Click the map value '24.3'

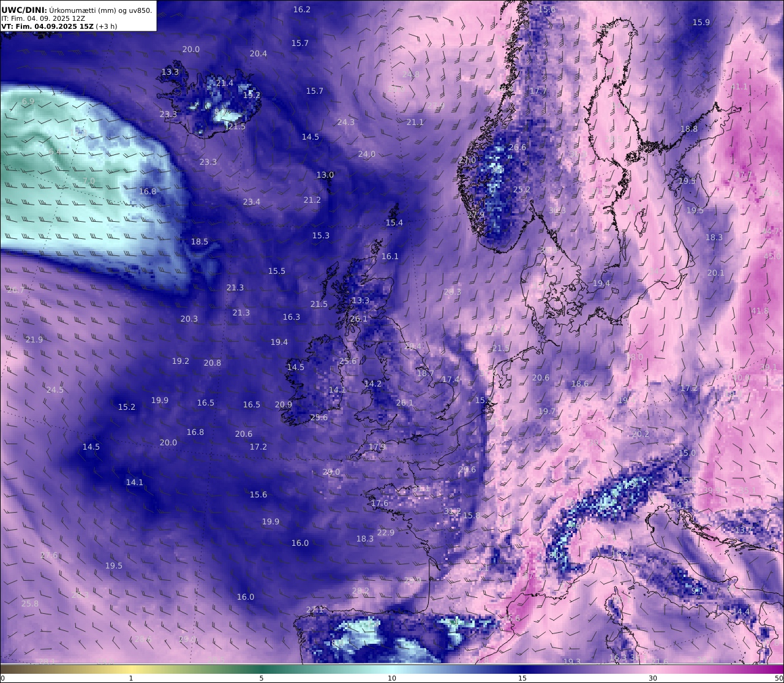pos(346,122)
